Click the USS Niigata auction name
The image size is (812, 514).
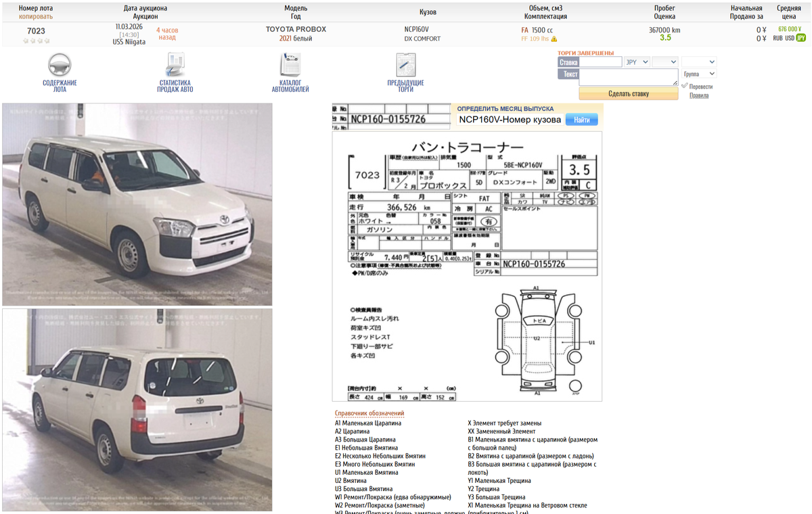pos(129,42)
